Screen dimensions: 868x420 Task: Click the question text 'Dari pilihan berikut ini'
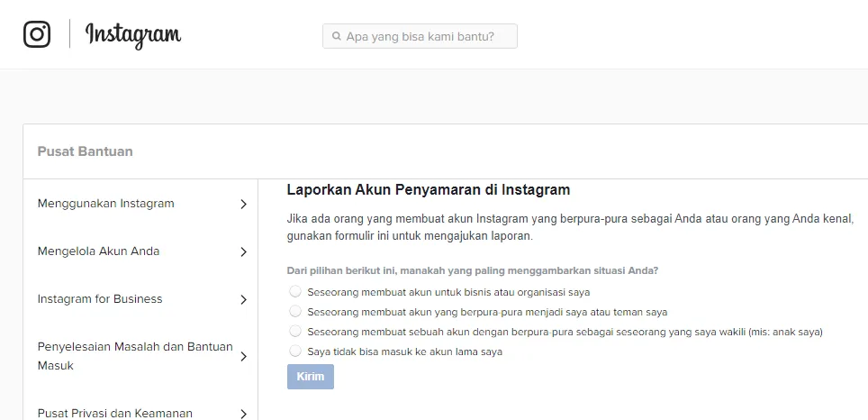(472, 271)
